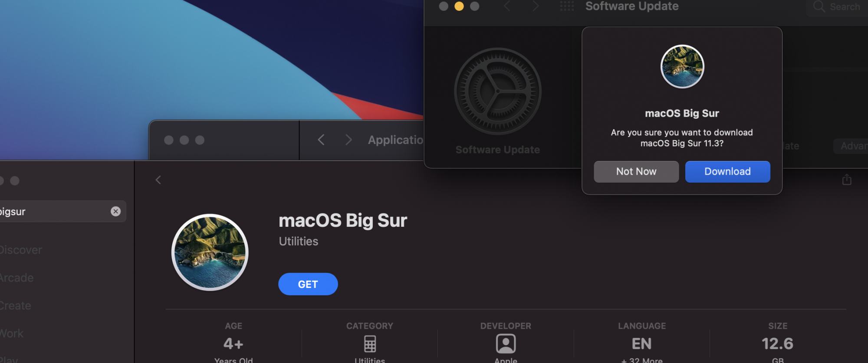868x363 pixels.
Task: Click the Big Sur icon in the download dialog
Action: point(682,66)
